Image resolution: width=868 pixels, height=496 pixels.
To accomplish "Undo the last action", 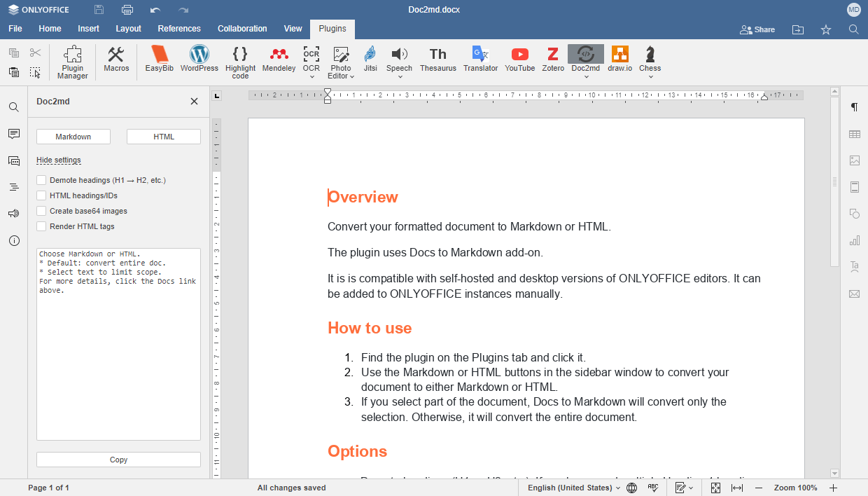I will pyautogui.click(x=155, y=10).
